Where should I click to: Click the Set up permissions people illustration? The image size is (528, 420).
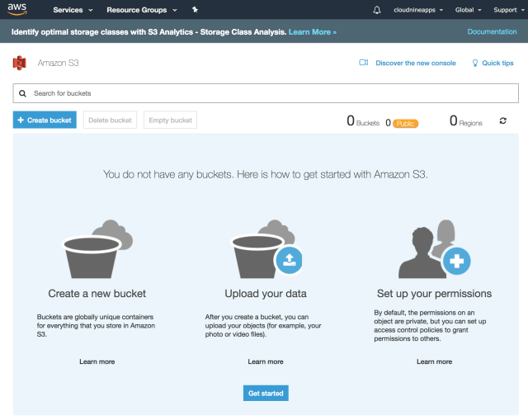click(435, 249)
